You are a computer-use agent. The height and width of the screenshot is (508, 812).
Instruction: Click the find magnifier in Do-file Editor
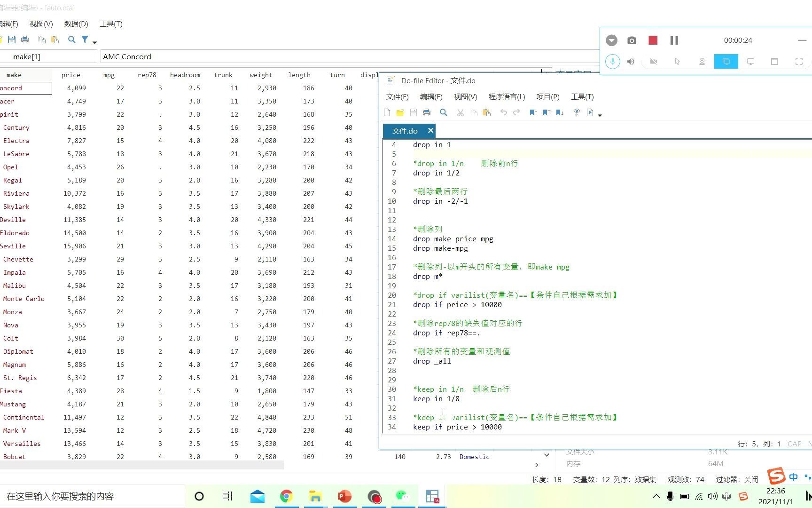pyautogui.click(x=443, y=112)
